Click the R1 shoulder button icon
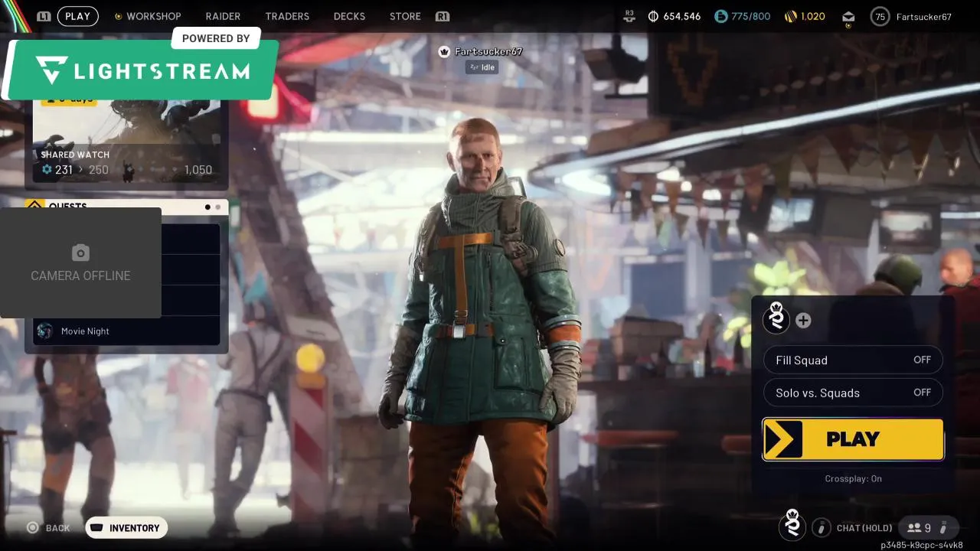Screen dimensions: 980x551 (x=442, y=16)
